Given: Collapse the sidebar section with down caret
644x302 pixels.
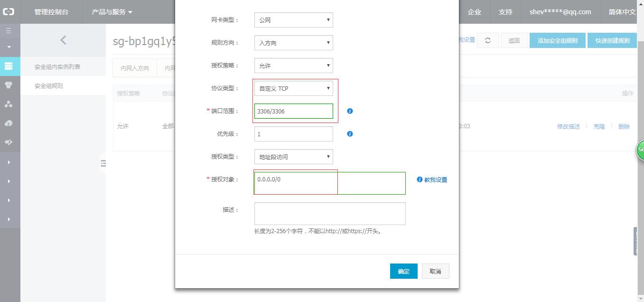Looking at the screenshot, I should pos(9,47).
